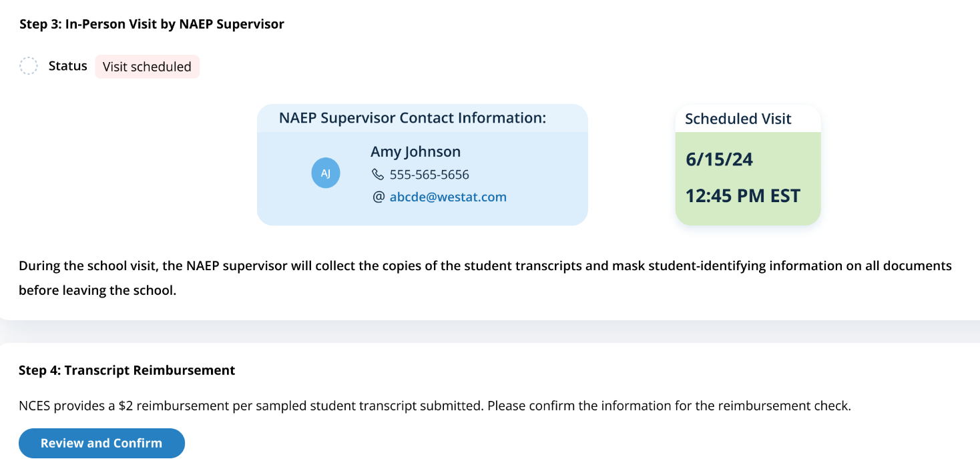The height and width of the screenshot is (469, 980).
Task: Click the Visit scheduled status badge
Action: [147, 67]
